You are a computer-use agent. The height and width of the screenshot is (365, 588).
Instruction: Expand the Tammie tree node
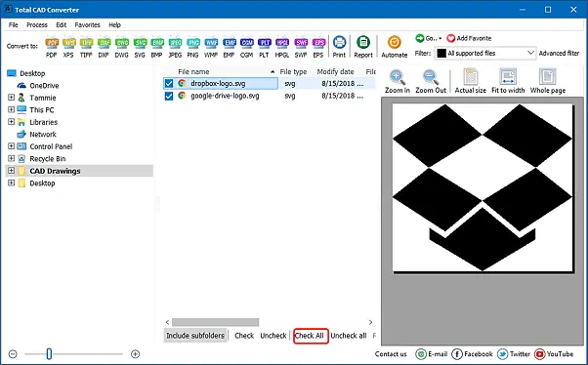pos(12,98)
